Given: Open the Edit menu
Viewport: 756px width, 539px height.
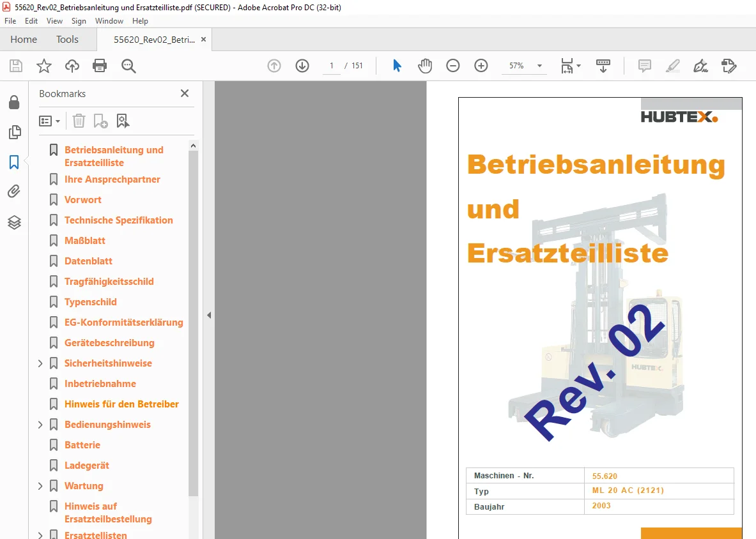Looking at the screenshot, I should (31, 20).
